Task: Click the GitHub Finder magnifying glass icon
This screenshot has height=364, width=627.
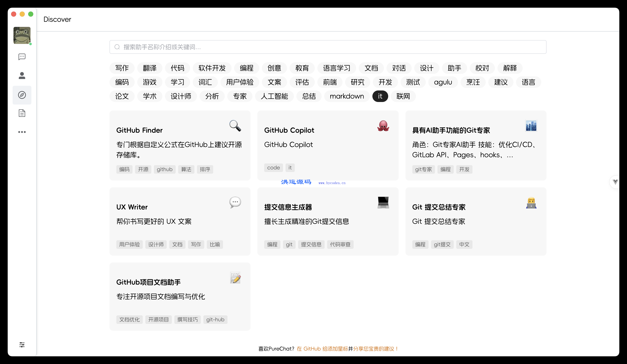Action: [x=235, y=126]
